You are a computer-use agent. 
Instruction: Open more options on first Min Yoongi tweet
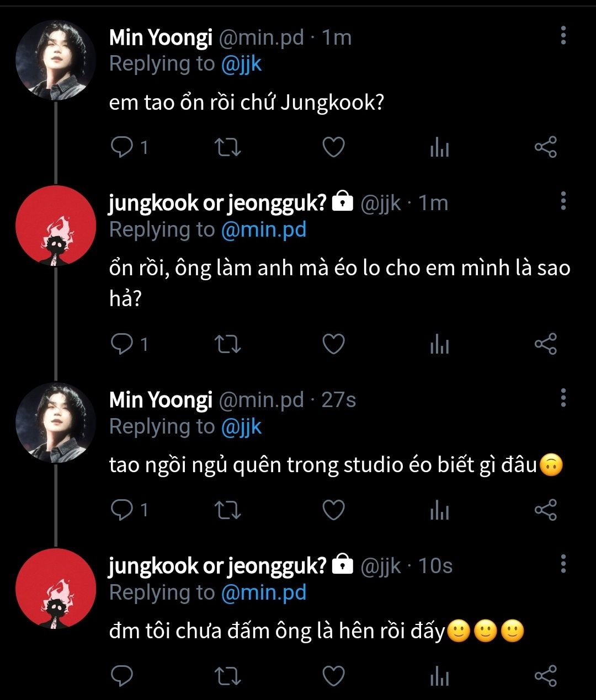click(x=563, y=35)
